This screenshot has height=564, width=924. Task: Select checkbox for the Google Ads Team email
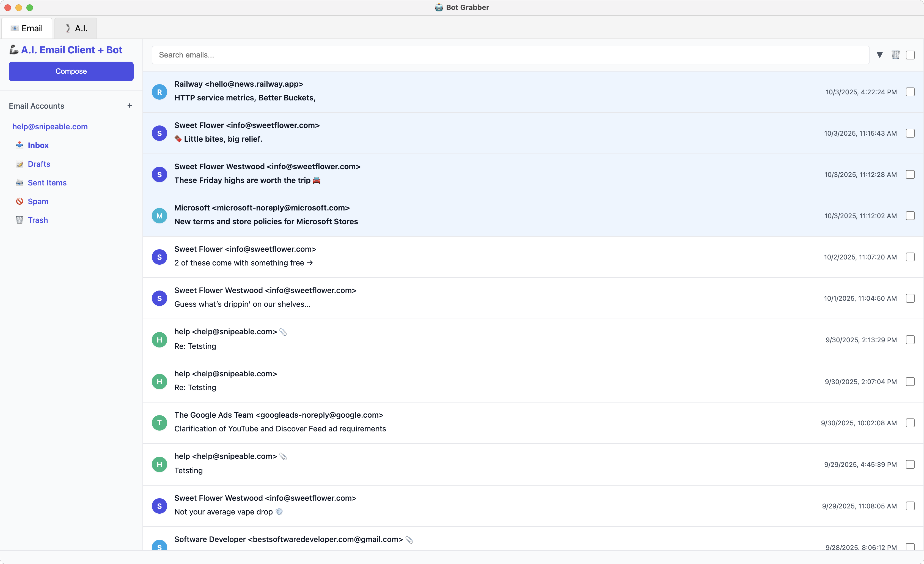pos(910,423)
